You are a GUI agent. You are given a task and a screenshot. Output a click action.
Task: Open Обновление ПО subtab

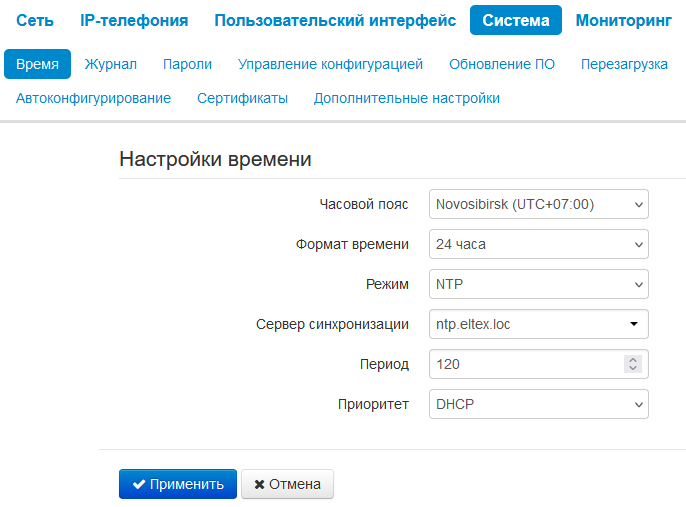tap(502, 64)
